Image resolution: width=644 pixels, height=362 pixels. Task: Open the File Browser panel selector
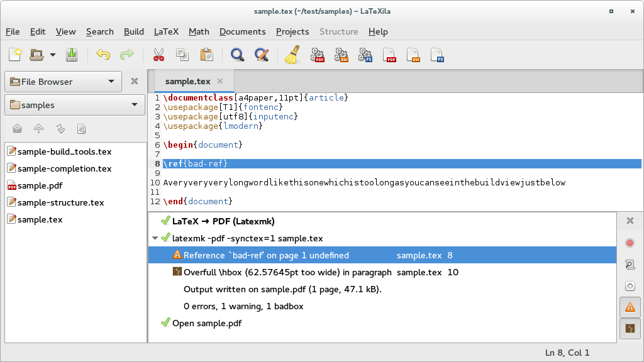(63, 82)
